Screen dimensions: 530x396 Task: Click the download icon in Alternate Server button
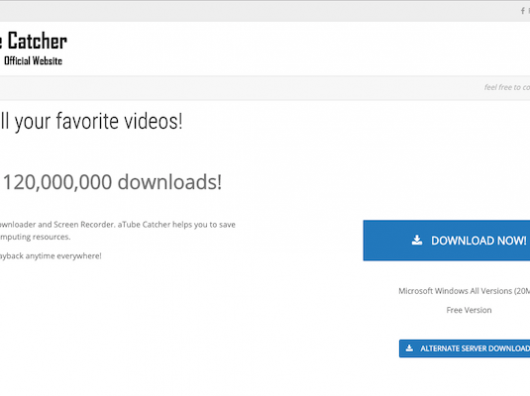point(409,348)
